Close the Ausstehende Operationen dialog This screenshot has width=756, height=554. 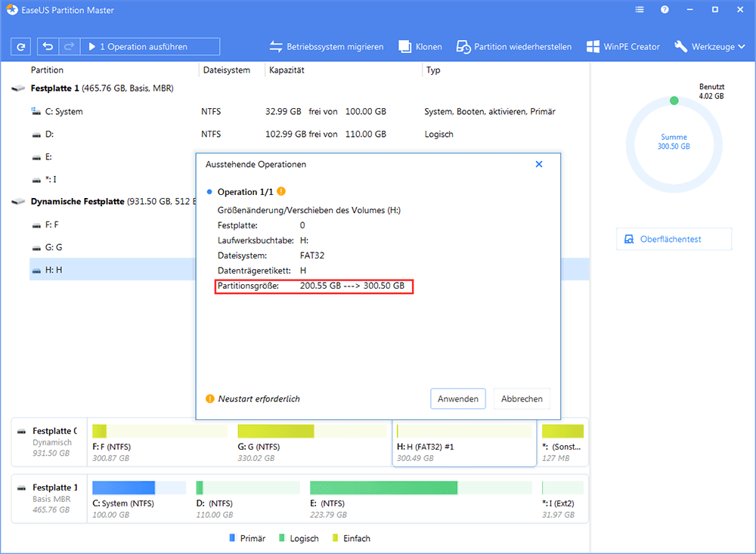click(x=539, y=165)
